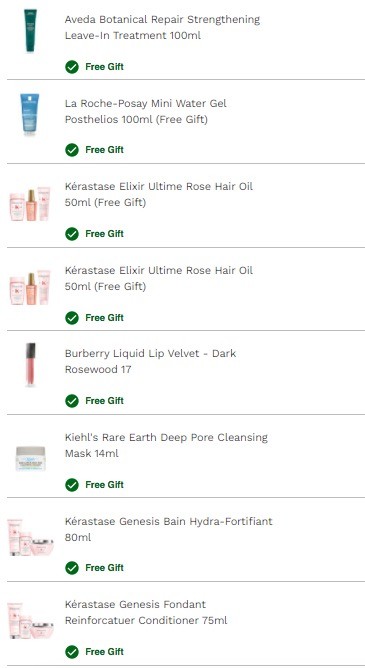Open the La Roche-Posay blue tube image
This screenshot has width=365, height=668.
click(30, 114)
